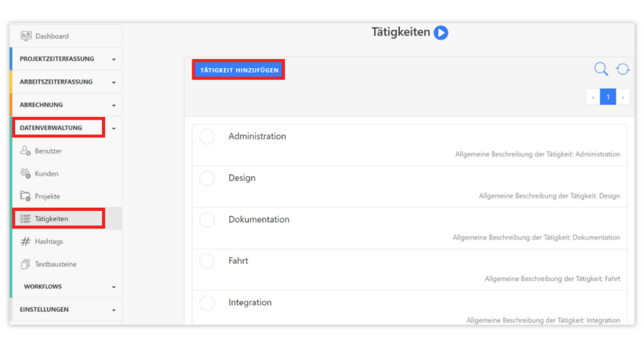Expand the Abrechnung section

pos(66,105)
